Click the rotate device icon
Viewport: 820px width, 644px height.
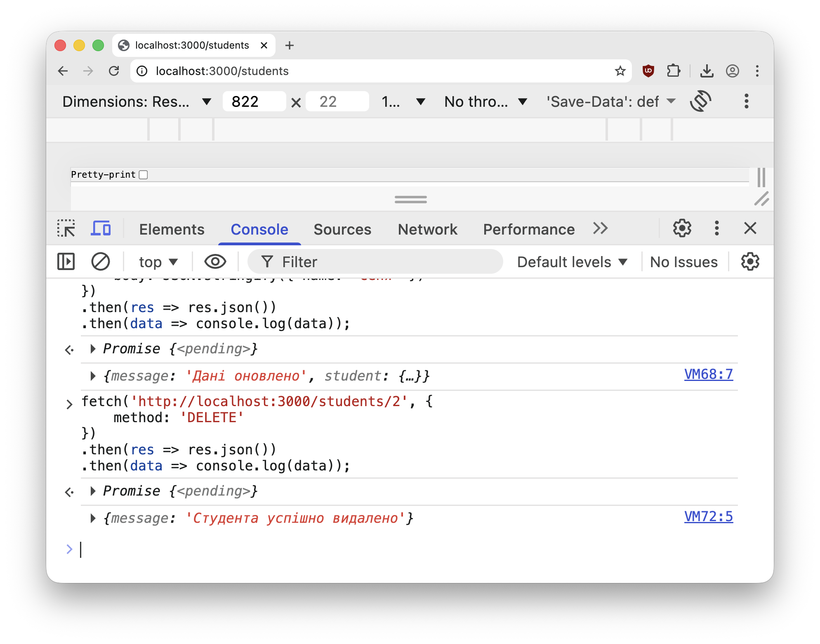coord(700,101)
